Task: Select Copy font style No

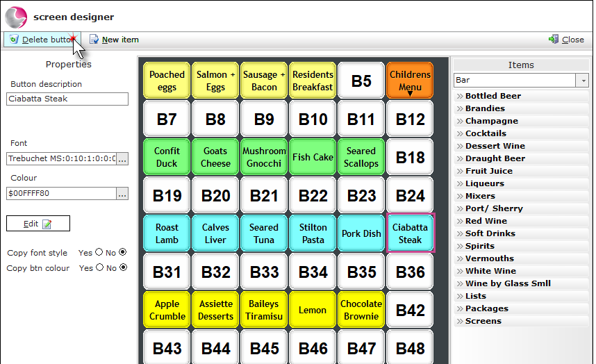Action: pyautogui.click(x=122, y=252)
